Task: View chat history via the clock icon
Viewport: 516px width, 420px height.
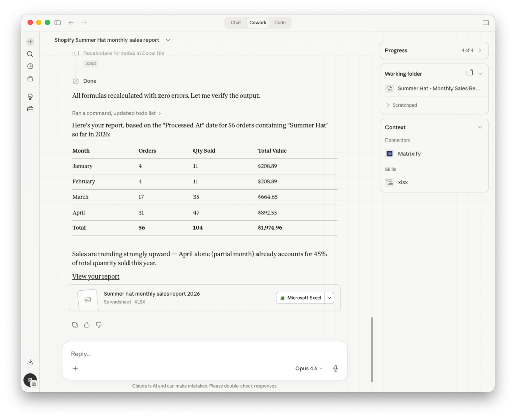Action: click(x=30, y=66)
